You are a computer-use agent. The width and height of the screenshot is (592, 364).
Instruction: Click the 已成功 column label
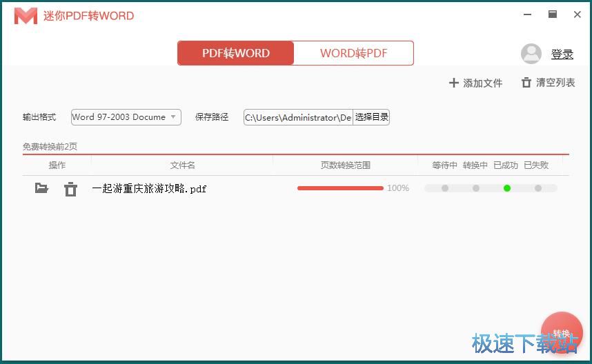click(506, 165)
